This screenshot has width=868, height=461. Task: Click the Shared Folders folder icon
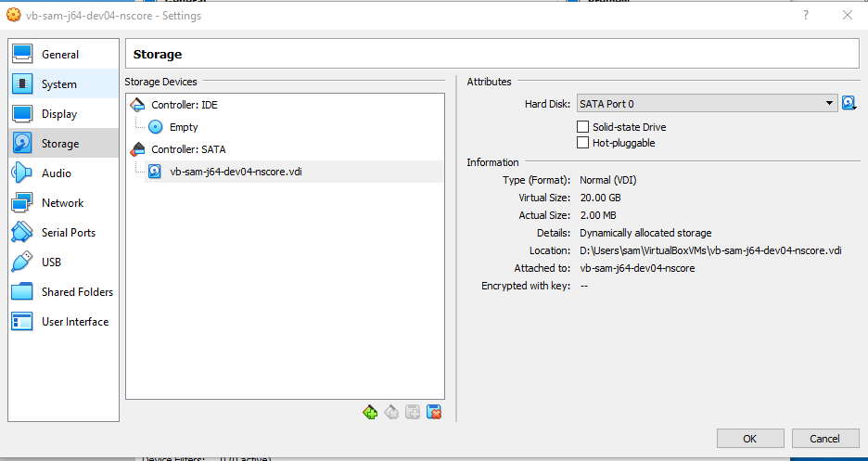(x=22, y=291)
